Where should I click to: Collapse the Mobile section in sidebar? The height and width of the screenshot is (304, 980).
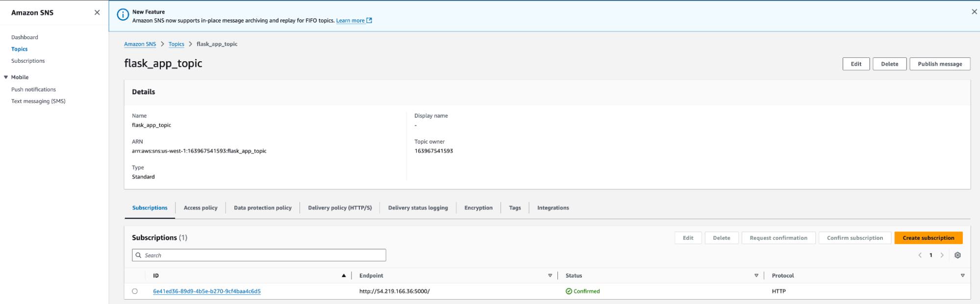pos(6,77)
